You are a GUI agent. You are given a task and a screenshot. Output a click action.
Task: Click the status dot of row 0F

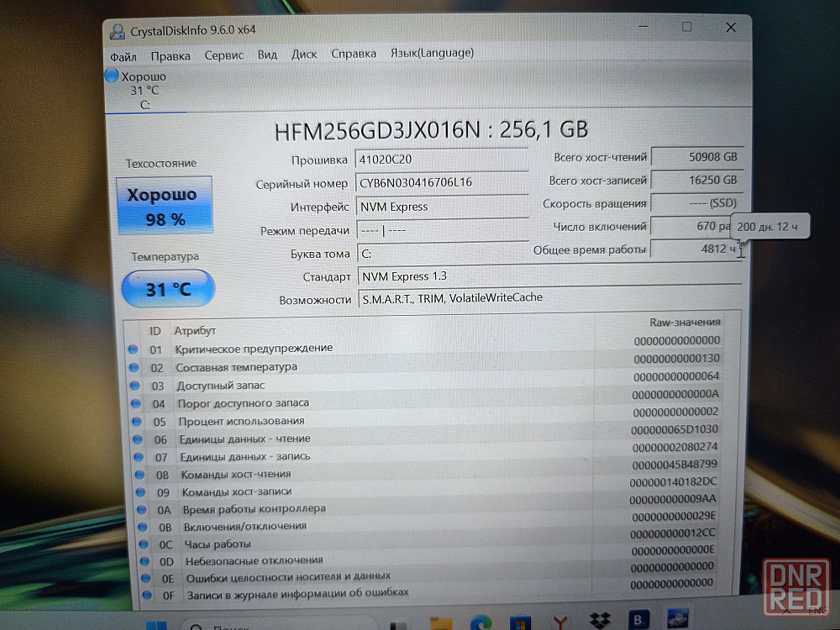(147, 595)
